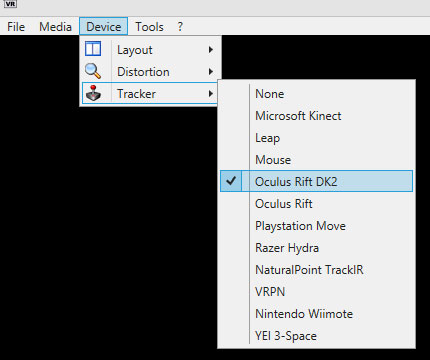This screenshot has height=360, width=430.
Task: Expand the Layout submenu arrow
Action: [210, 50]
